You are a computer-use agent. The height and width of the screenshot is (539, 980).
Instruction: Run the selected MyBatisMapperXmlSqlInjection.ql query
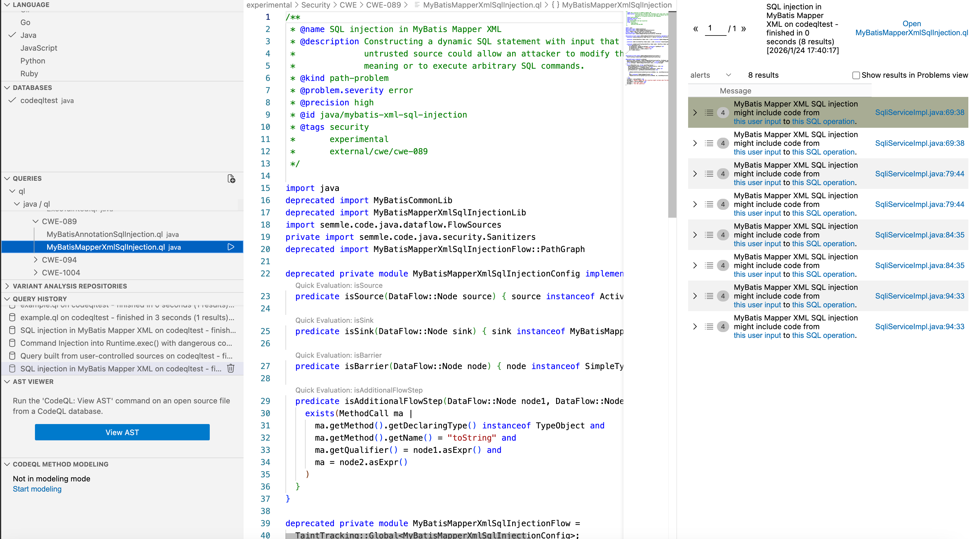pos(230,247)
